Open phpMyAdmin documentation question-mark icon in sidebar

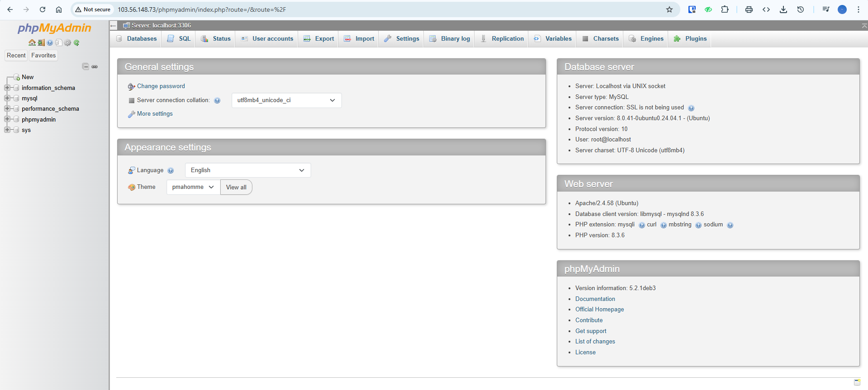(x=50, y=42)
